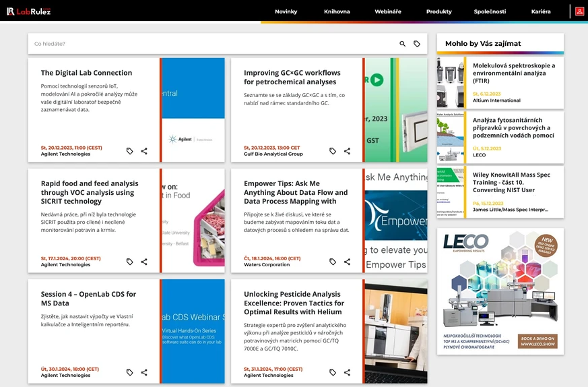Click the Empower Tips banner thumbnail
588x387 pixels.
pyautogui.click(x=396, y=220)
